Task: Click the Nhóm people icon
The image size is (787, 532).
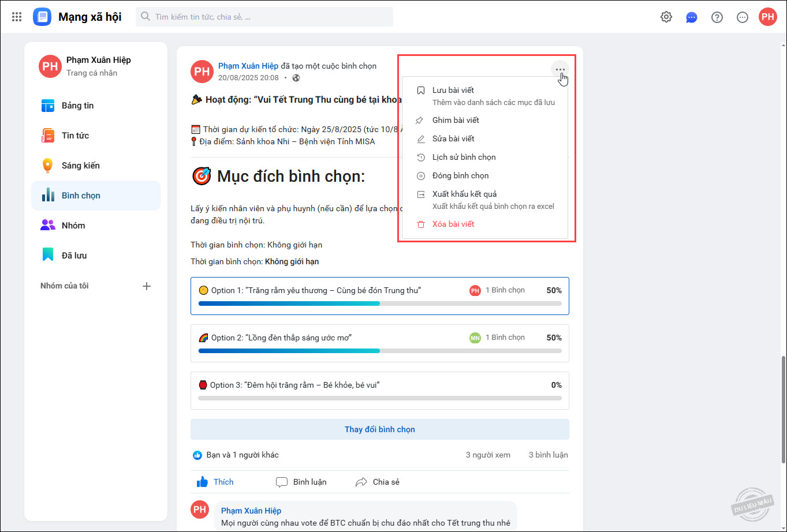Action: 48,226
